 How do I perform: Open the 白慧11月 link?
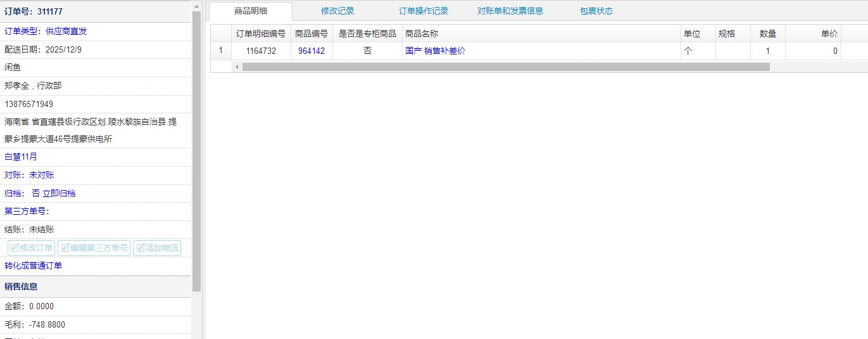point(21,157)
